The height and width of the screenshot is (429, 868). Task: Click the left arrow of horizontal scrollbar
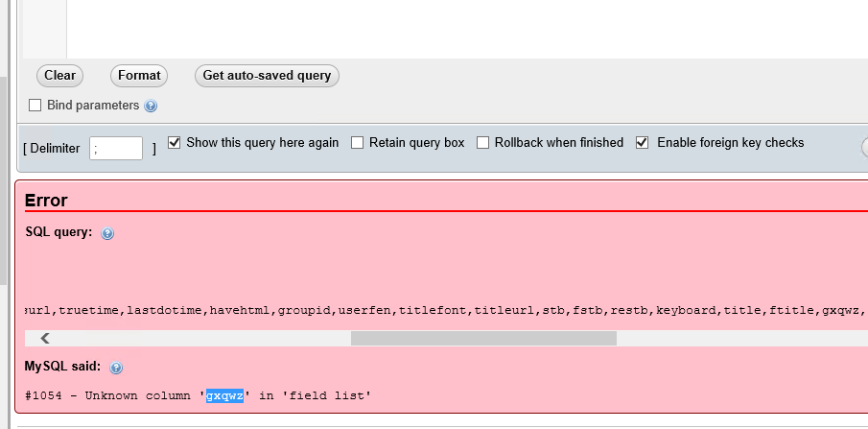44,338
